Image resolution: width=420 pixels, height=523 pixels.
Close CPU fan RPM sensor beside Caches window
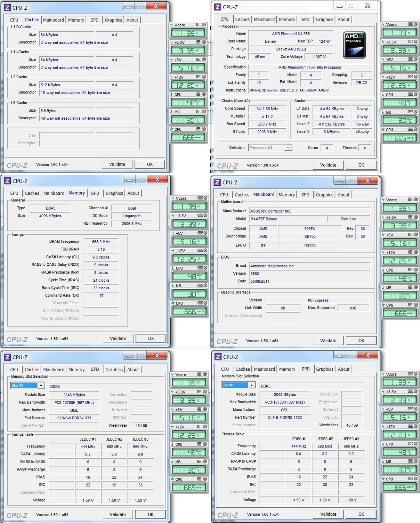click(204, 129)
